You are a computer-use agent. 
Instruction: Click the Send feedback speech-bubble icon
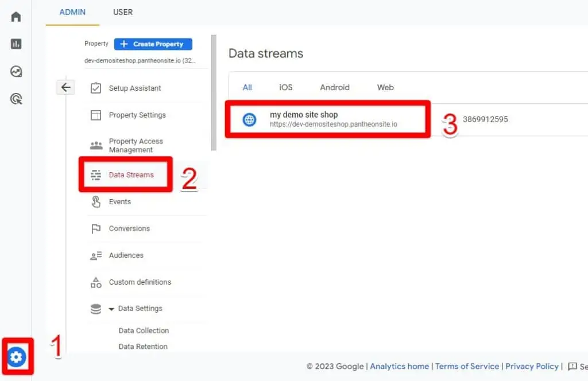pyautogui.click(x=572, y=366)
